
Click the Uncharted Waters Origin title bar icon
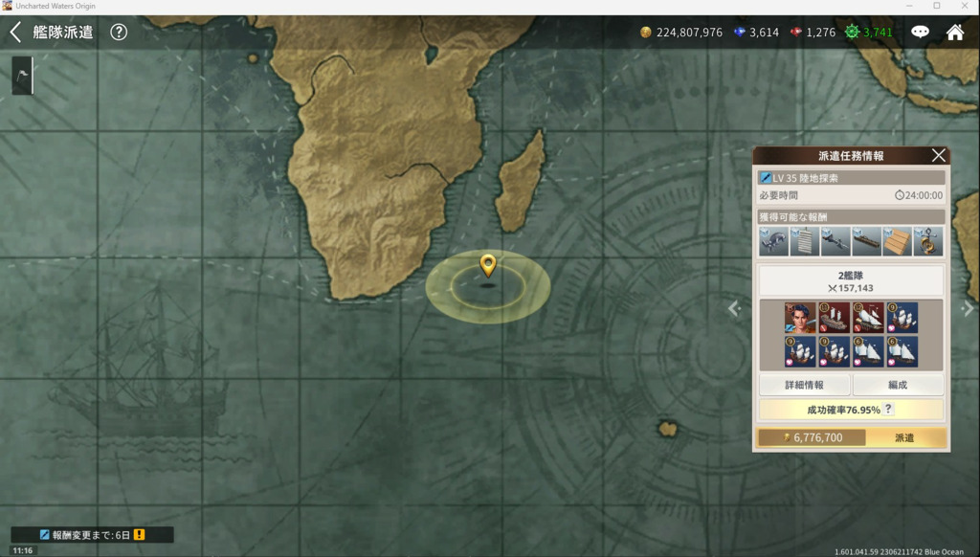click(7, 6)
